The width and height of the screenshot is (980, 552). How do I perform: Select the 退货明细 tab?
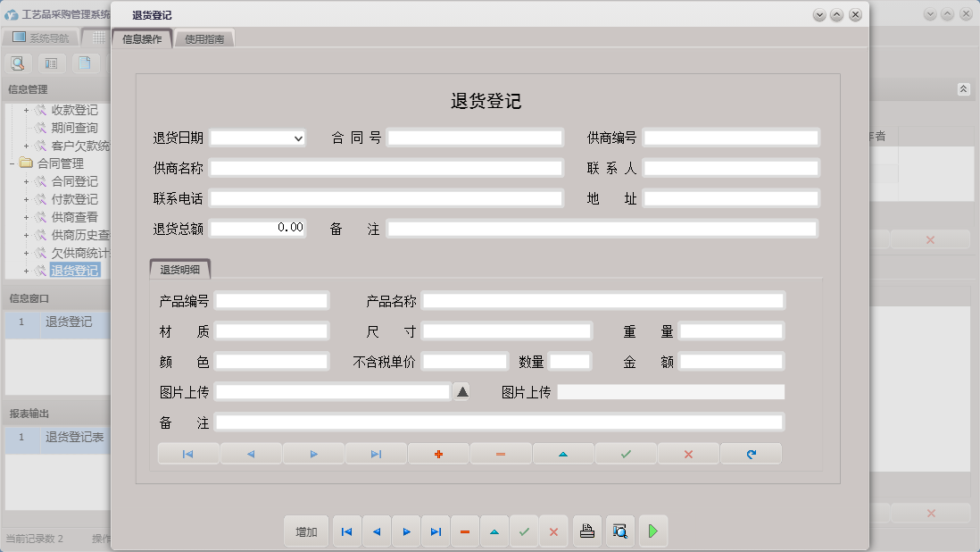[179, 269]
